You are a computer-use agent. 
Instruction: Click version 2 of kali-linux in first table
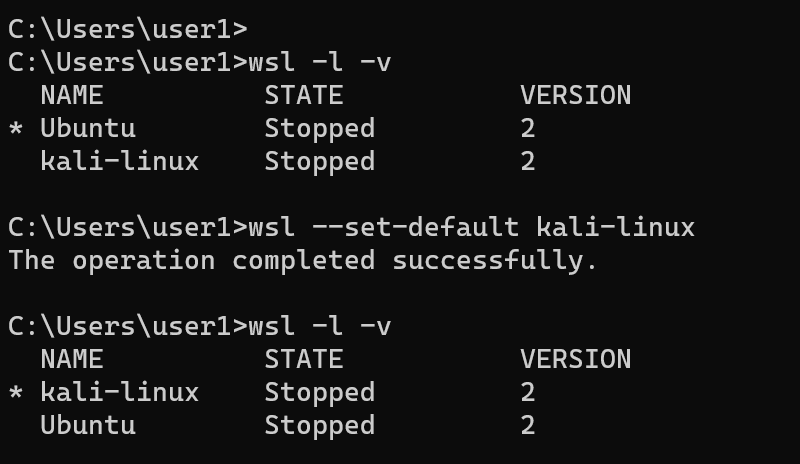click(x=528, y=161)
